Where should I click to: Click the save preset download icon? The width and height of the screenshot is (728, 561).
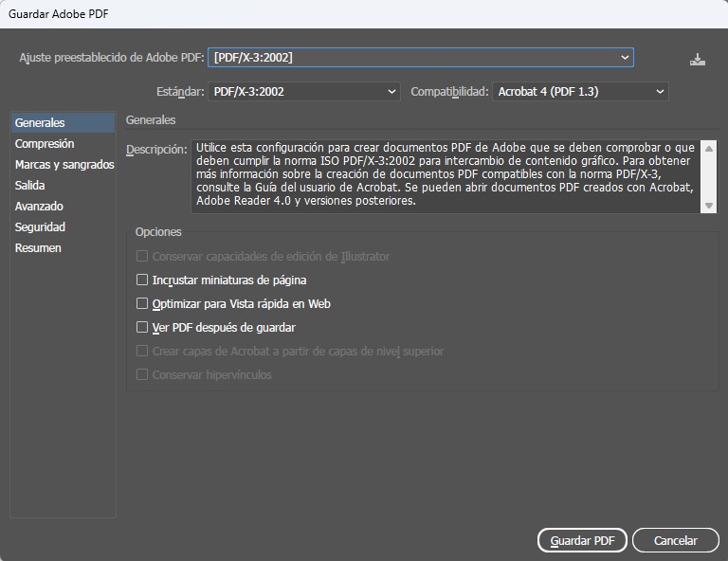click(x=698, y=60)
